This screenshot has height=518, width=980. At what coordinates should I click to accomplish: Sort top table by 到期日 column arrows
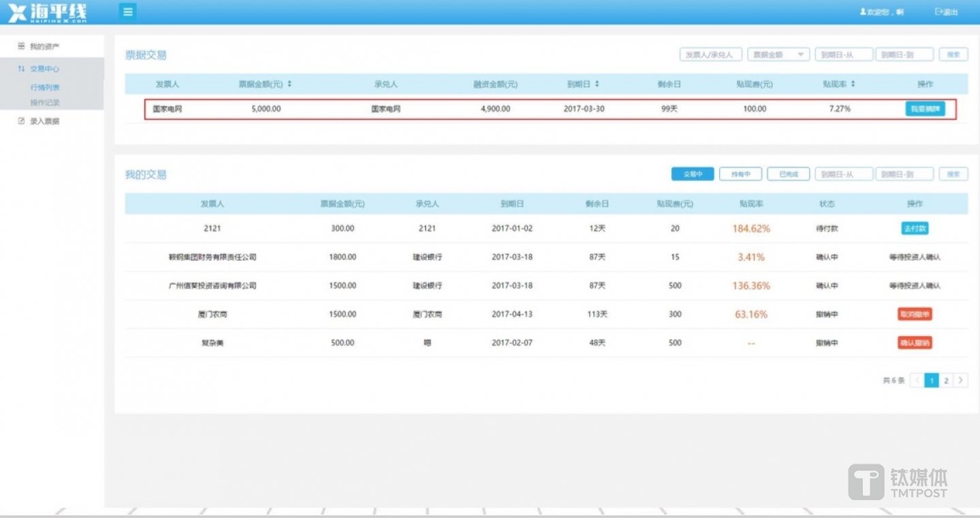(x=597, y=84)
